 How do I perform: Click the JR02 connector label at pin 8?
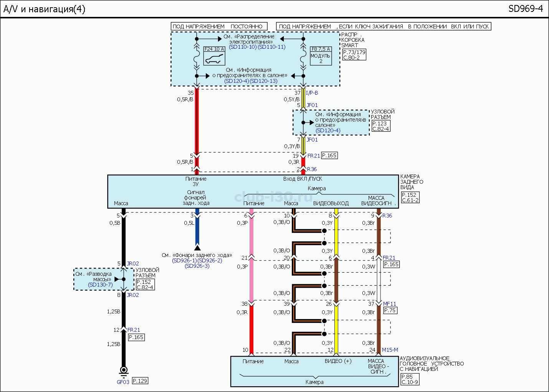coord(133,295)
